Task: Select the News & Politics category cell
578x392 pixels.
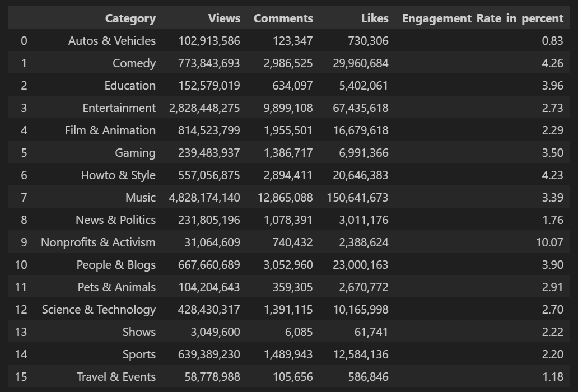Action: pos(115,220)
